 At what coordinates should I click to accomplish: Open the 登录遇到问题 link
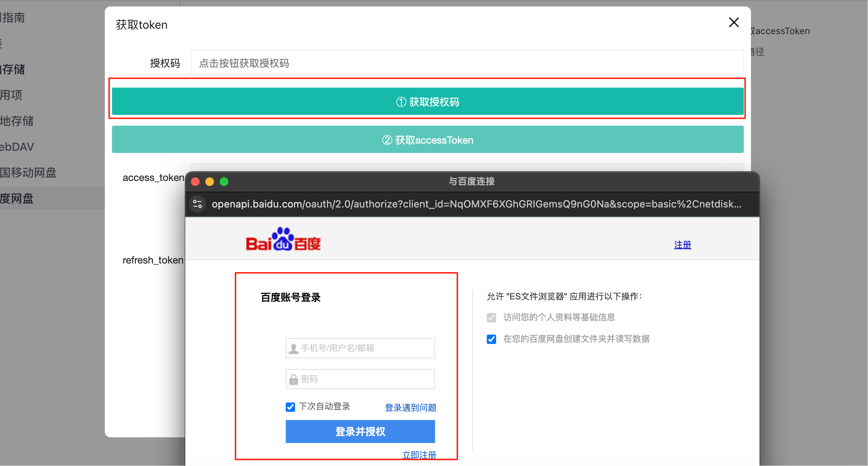point(410,407)
